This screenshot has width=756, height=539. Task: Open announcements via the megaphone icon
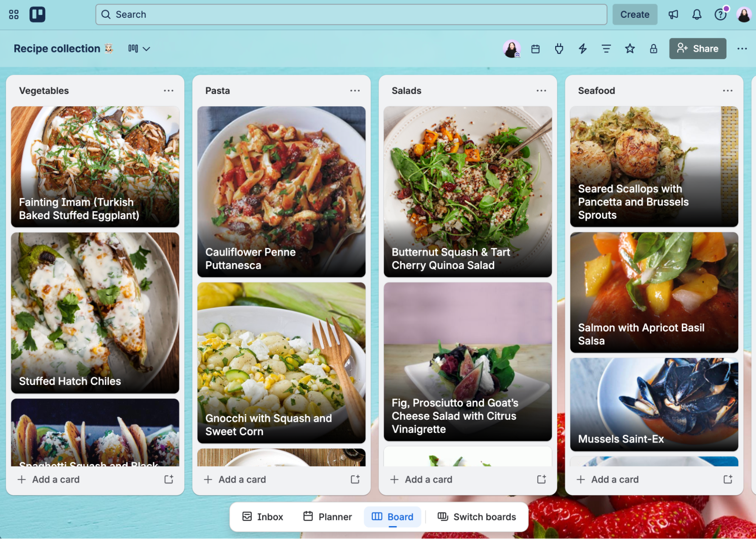[x=674, y=14]
